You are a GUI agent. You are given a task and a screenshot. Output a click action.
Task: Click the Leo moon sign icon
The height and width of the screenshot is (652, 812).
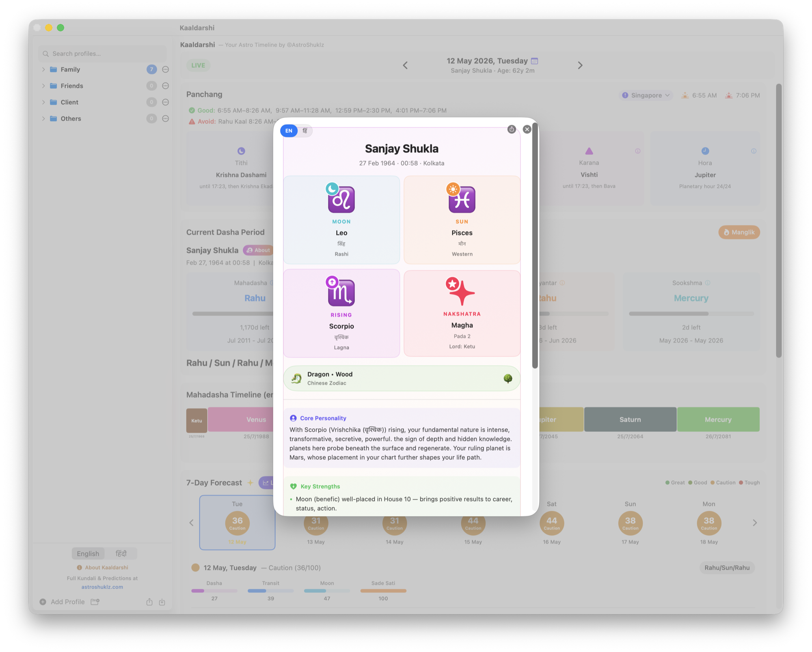(x=341, y=199)
